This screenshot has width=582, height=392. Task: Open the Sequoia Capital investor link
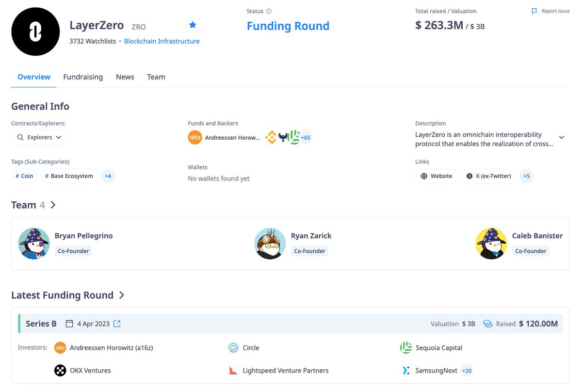(439, 348)
